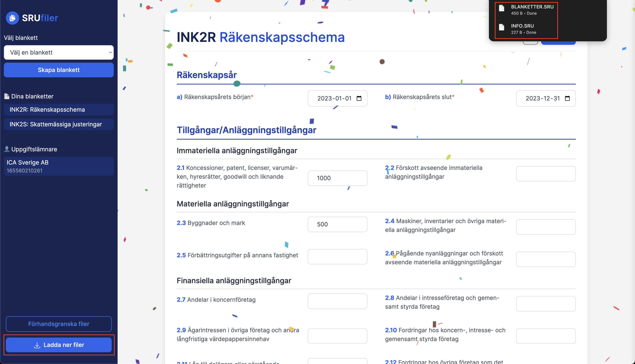
Task: Expand the Välj en blankett dropdown
Action: click(59, 53)
